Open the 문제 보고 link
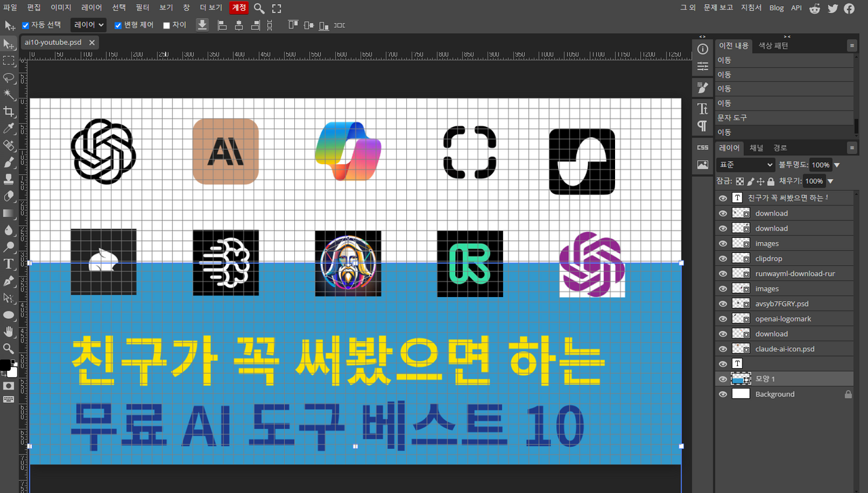 click(x=718, y=8)
